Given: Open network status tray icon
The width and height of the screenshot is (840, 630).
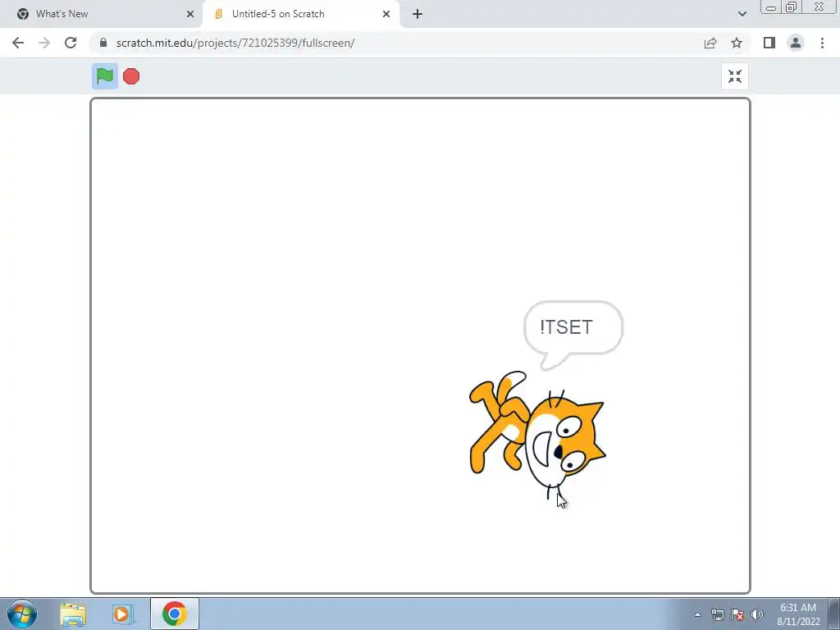Looking at the screenshot, I should (717, 615).
